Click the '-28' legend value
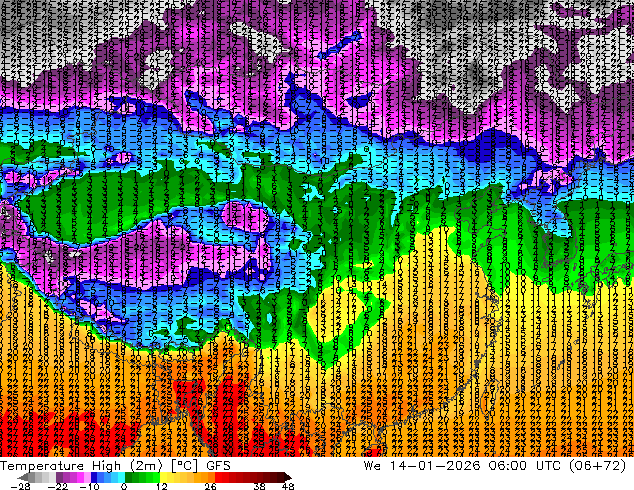The image size is (634, 490). 20,486
